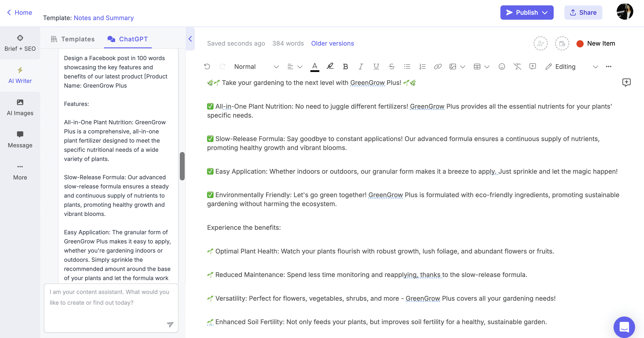Switch to the Templates tab
Viewport: 644px width, 338px height.
(x=72, y=39)
